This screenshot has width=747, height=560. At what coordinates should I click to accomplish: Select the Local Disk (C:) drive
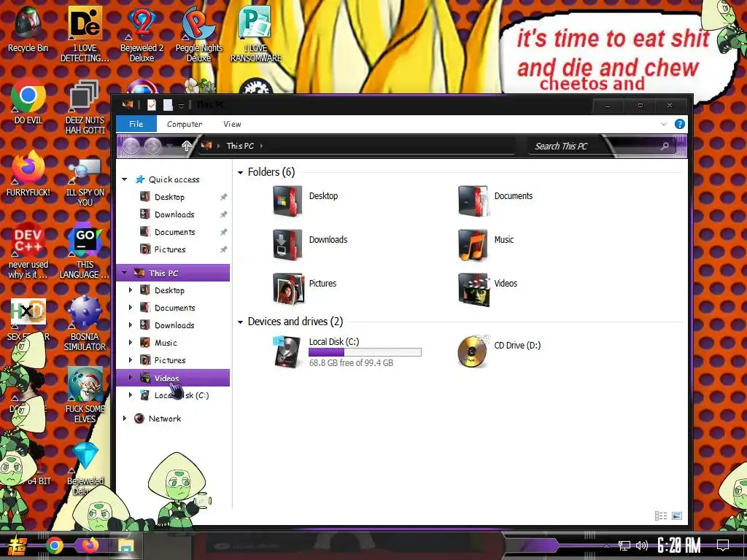click(347, 351)
